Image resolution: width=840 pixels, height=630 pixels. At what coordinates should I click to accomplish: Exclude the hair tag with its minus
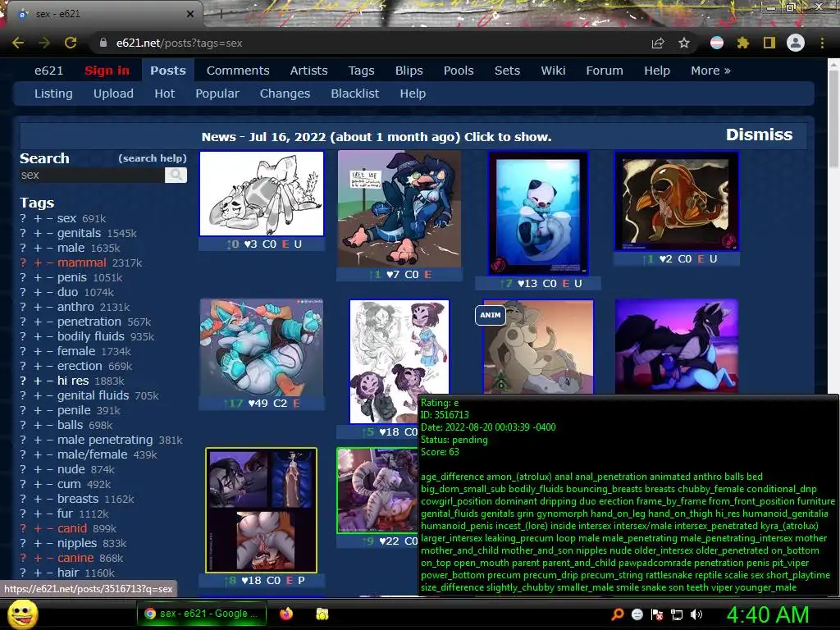coord(49,573)
